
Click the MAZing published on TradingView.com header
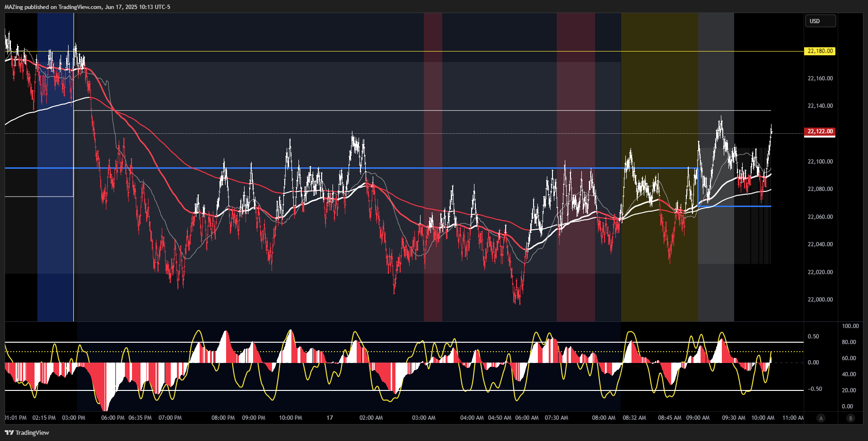[88, 7]
